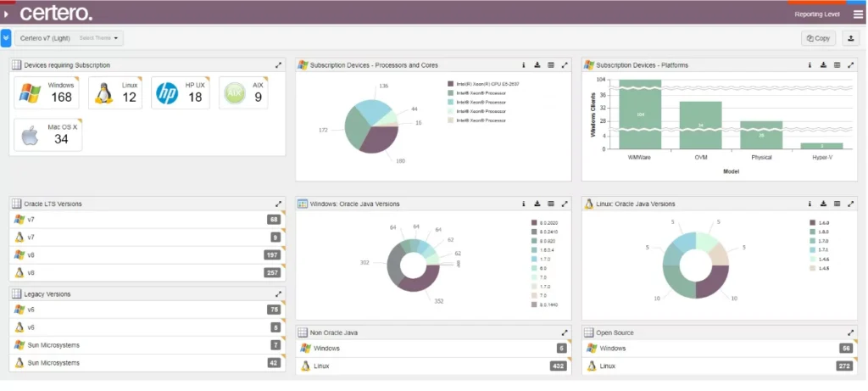The image size is (868, 391).
Task: Toggle the 1.6.0 legend swatch in Linux chart
Action: coord(813,222)
